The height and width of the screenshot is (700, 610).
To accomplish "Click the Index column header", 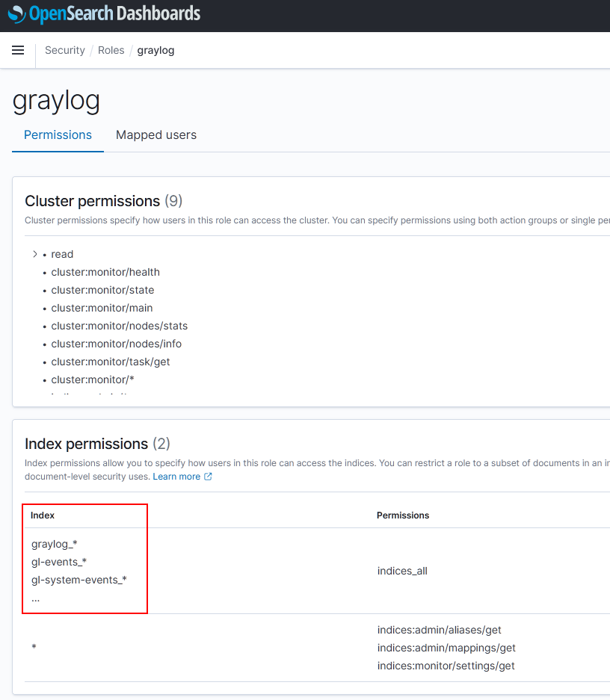I will [43, 515].
